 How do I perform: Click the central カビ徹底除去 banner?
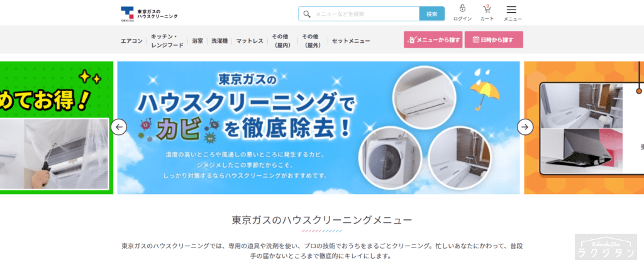[318, 128]
